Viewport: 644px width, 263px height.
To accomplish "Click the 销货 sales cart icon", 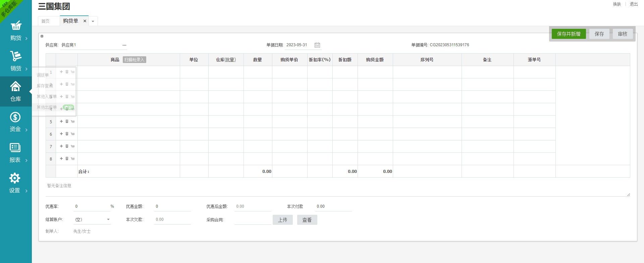I will (x=16, y=56).
